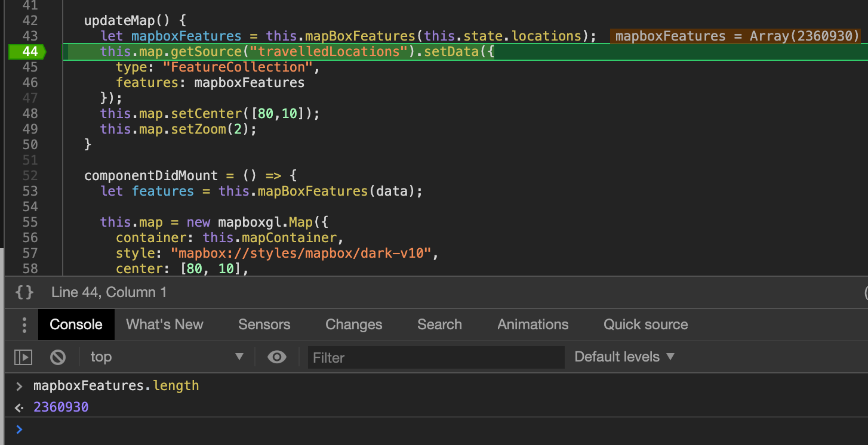Create a live expression with eye icon
Screen dimensions: 868x445
(276, 357)
